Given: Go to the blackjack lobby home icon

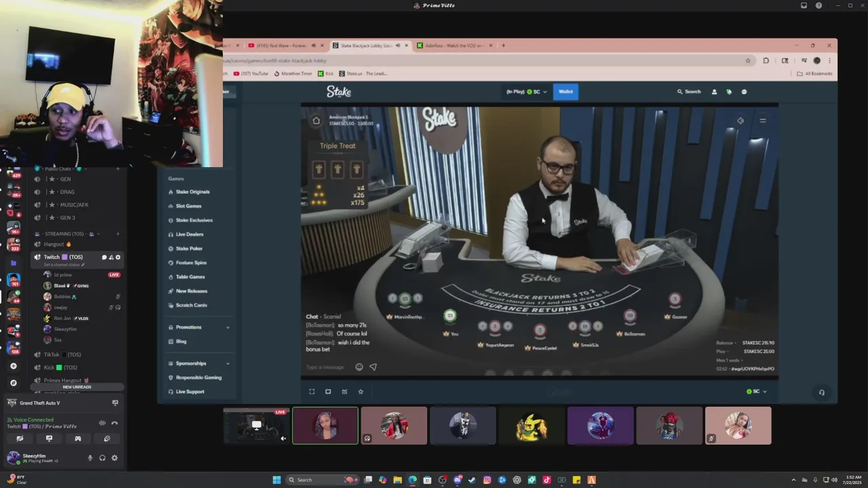Looking at the screenshot, I should [x=316, y=121].
